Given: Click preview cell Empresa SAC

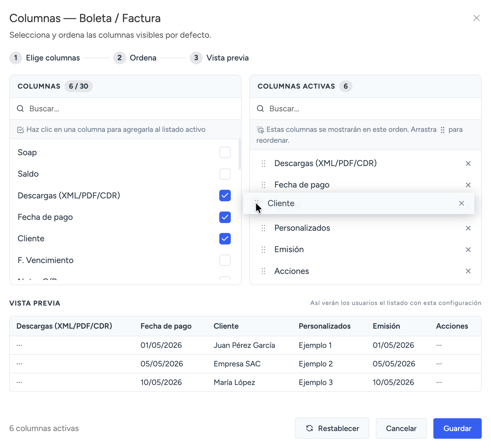Looking at the screenshot, I should click(x=237, y=364).
